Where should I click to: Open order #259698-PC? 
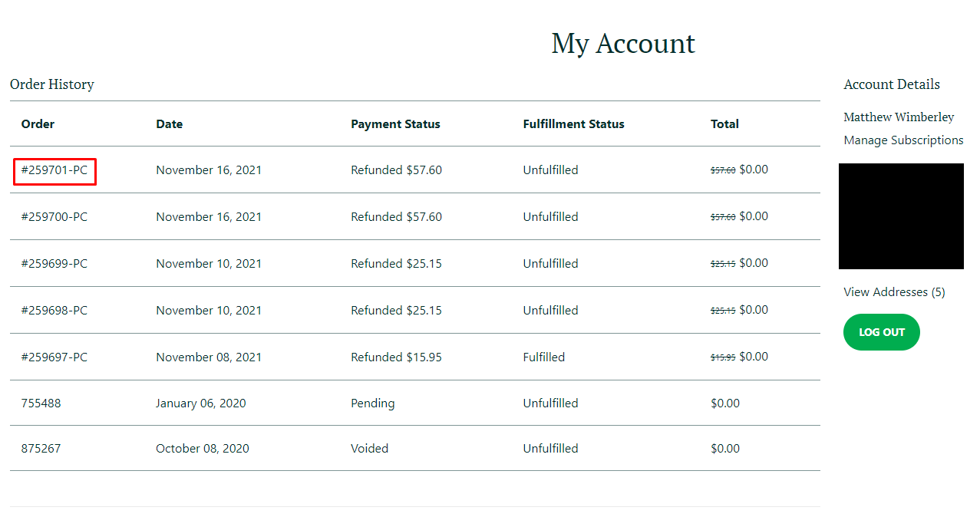point(54,311)
